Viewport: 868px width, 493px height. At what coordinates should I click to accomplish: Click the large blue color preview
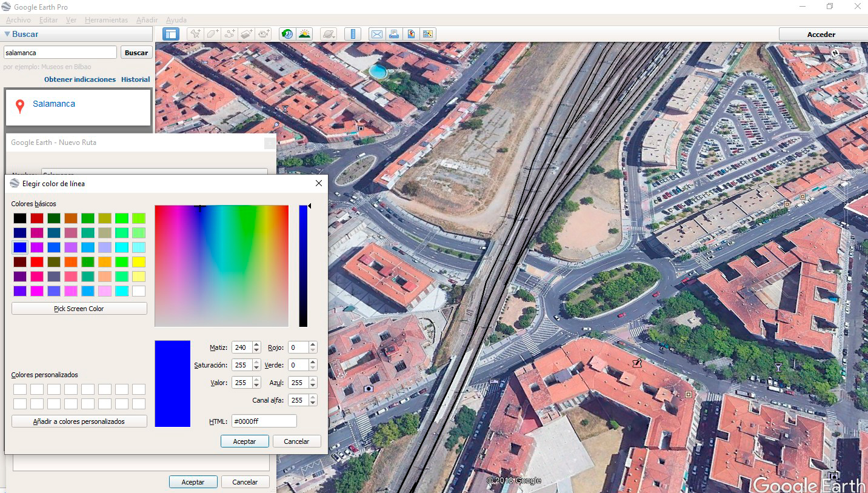click(x=173, y=383)
